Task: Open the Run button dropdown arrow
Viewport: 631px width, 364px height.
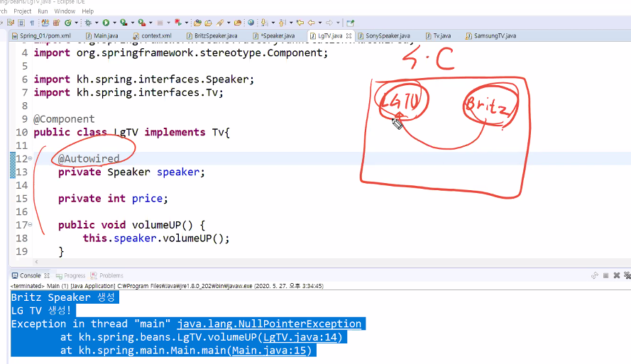Action: coord(115,23)
